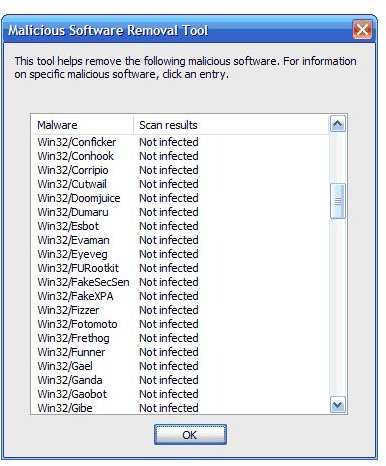Click the scrollbar track below the thumb
This screenshot has width=386, height=466.
click(x=337, y=308)
